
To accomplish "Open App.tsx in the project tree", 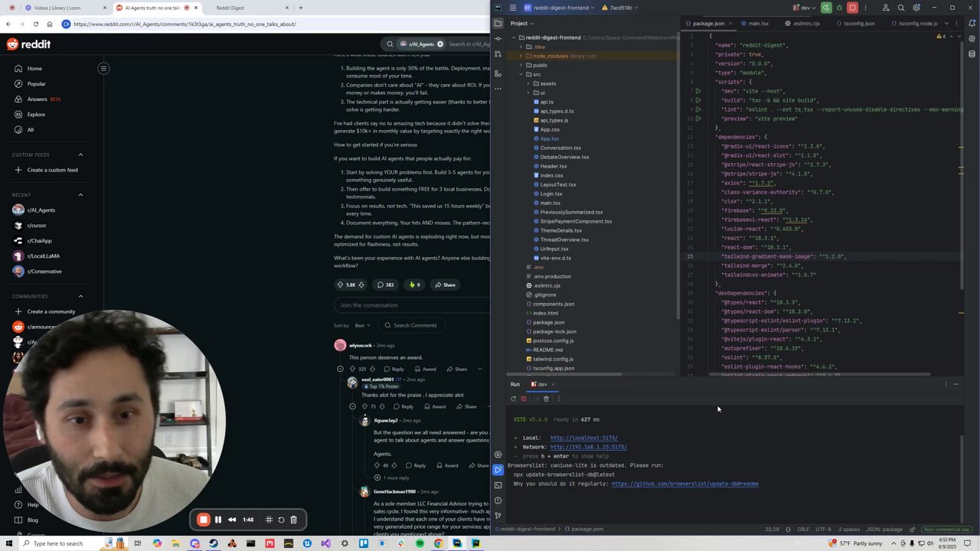I will (x=550, y=139).
